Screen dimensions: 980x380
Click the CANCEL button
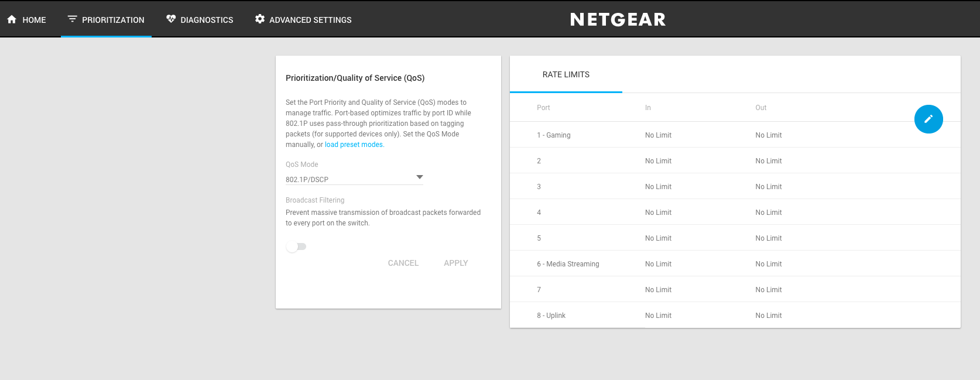(x=403, y=263)
